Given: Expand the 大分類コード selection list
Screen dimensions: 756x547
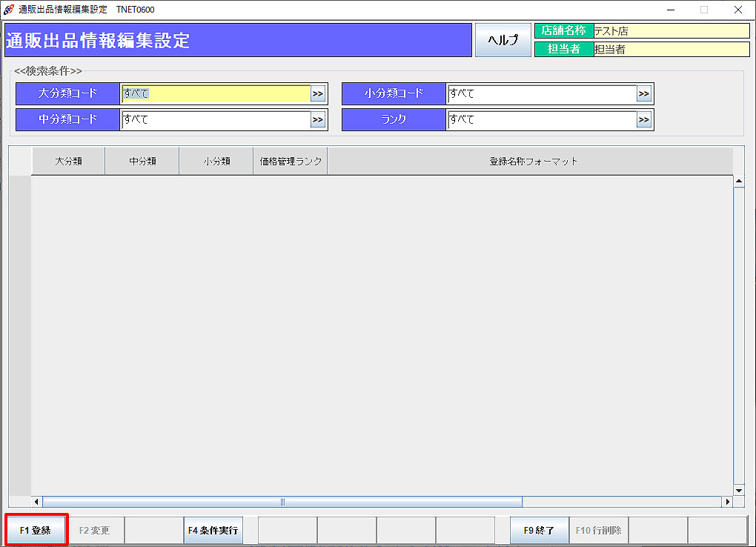Looking at the screenshot, I should [x=318, y=94].
